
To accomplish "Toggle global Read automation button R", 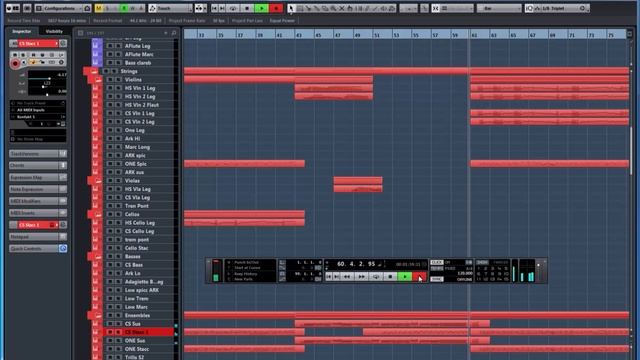I will click(124, 8).
